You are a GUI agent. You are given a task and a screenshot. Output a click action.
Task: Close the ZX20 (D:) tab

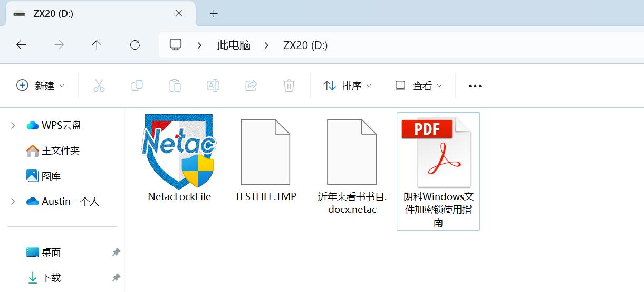[179, 14]
